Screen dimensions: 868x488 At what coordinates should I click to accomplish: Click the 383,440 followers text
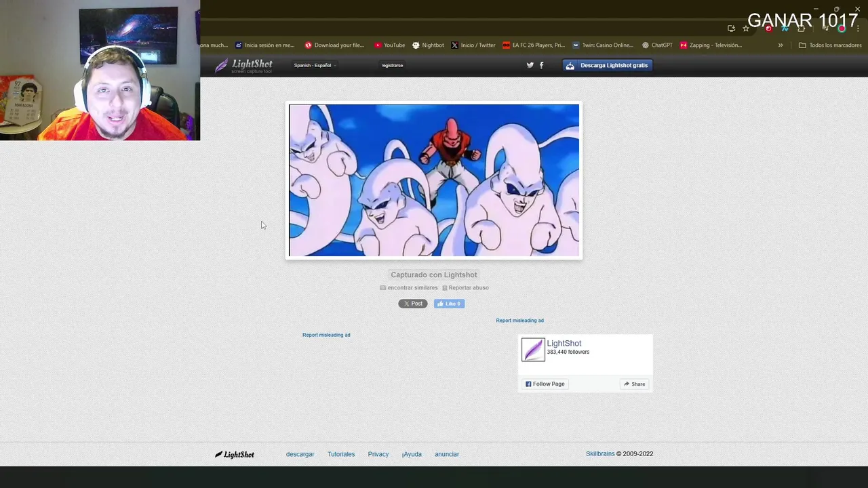pos(568,352)
